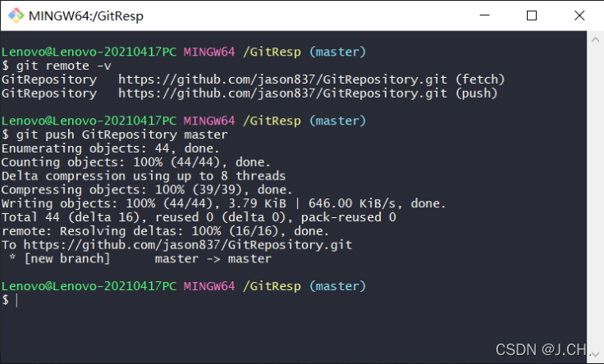Click 'Counting objects: 100% (44/44)' line
The image size is (604, 364).
135,162
